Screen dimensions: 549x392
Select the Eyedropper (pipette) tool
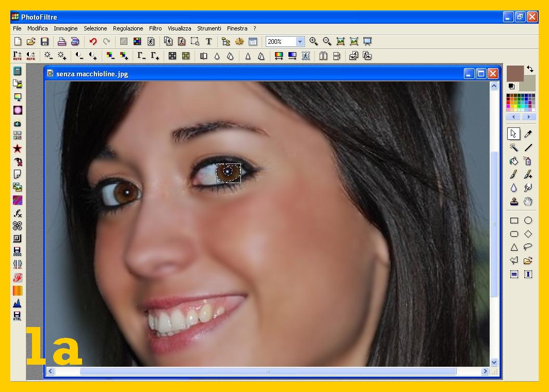(x=528, y=134)
